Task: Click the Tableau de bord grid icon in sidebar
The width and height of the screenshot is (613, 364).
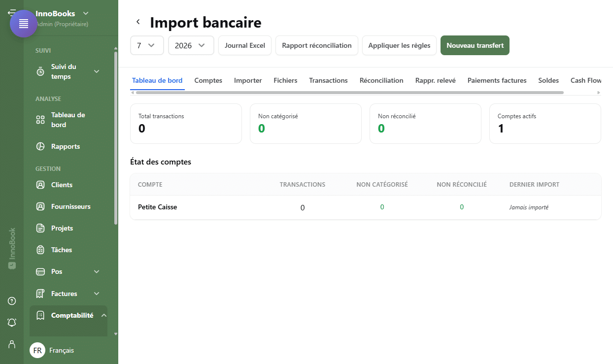Action: [x=40, y=120]
